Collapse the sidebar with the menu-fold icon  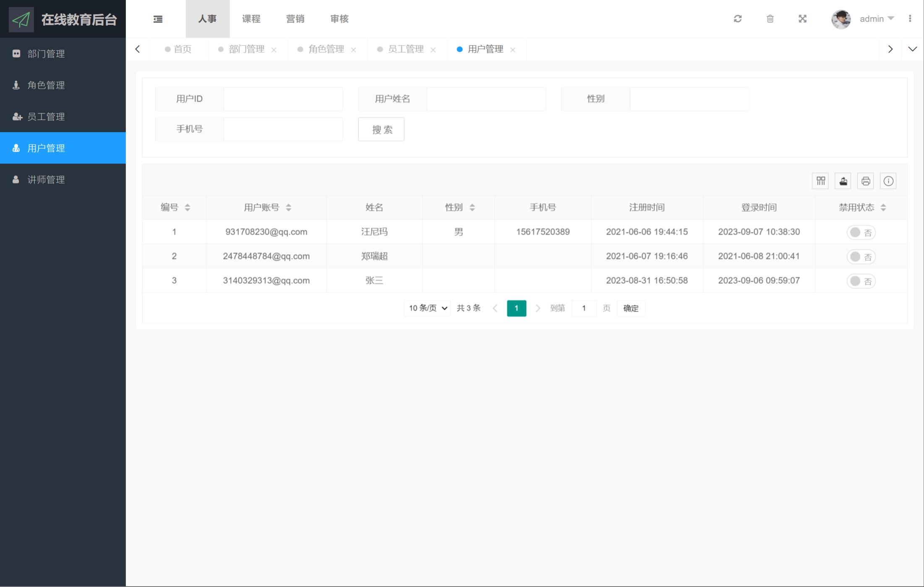click(158, 19)
